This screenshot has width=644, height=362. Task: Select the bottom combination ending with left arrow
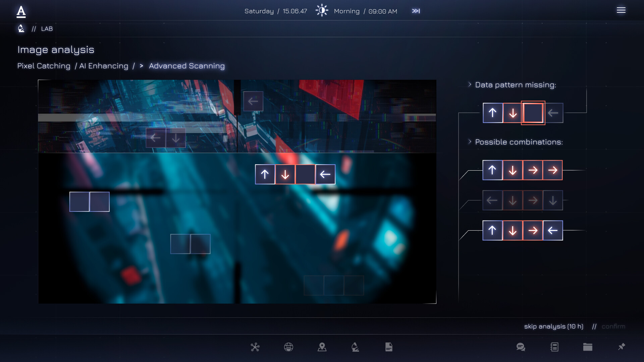(x=523, y=230)
